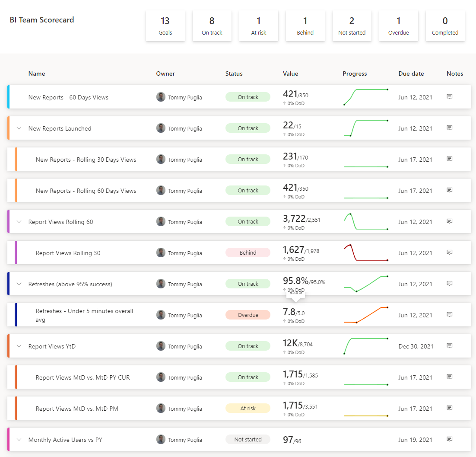The width and height of the screenshot is (476, 457).
Task: Toggle the chevron next to Report Views YtD
Action: click(19, 346)
